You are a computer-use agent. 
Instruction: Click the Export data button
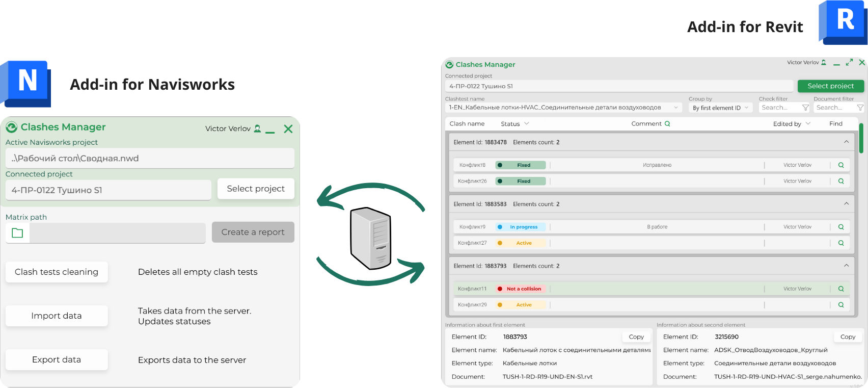[57, 359]
